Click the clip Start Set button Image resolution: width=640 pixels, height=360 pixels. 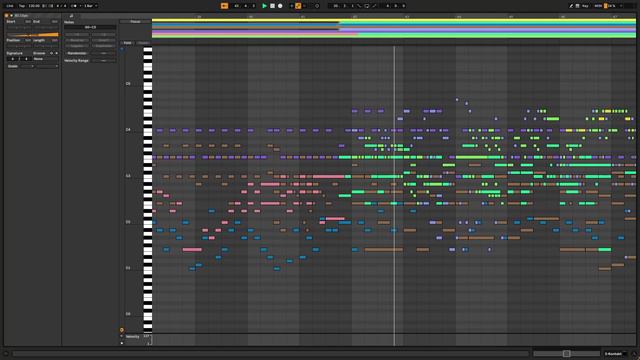(x=28, y=22)
